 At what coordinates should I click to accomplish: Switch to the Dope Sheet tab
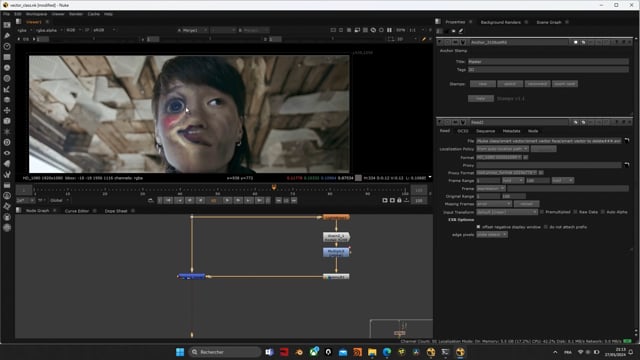click(116, 211)
